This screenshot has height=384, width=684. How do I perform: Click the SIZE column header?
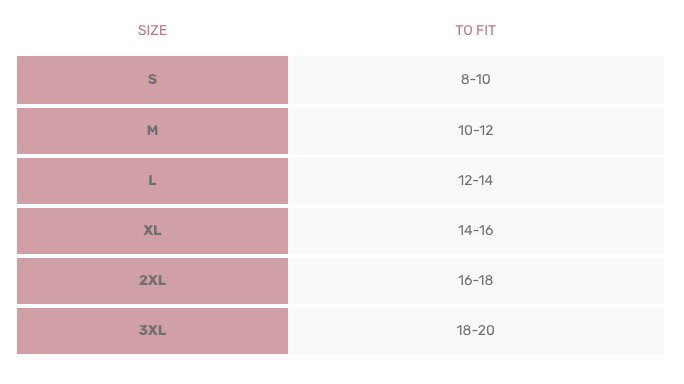(x=152, y=30)
